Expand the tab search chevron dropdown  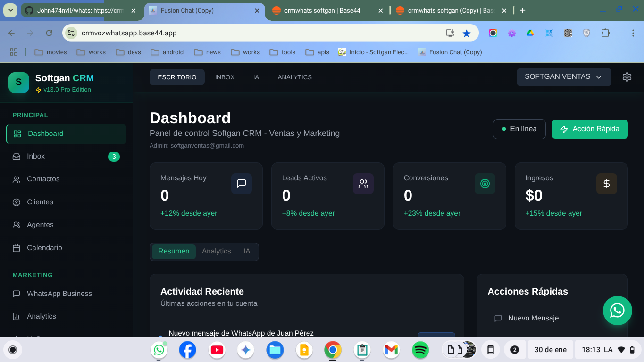coord(10,10)
